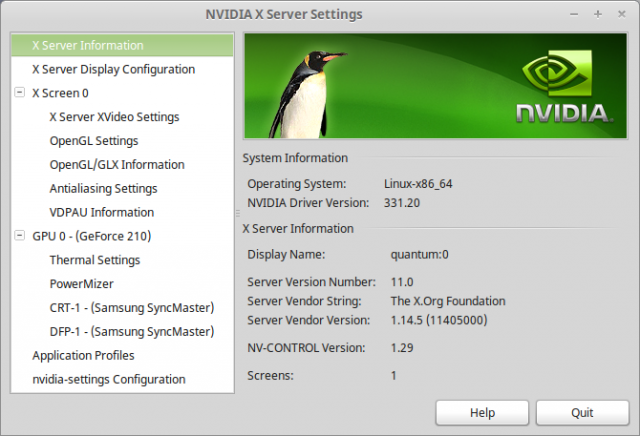Open X Server XVideo Settings
The width and height of the screenshot is (640, 436).
(114, 117)
